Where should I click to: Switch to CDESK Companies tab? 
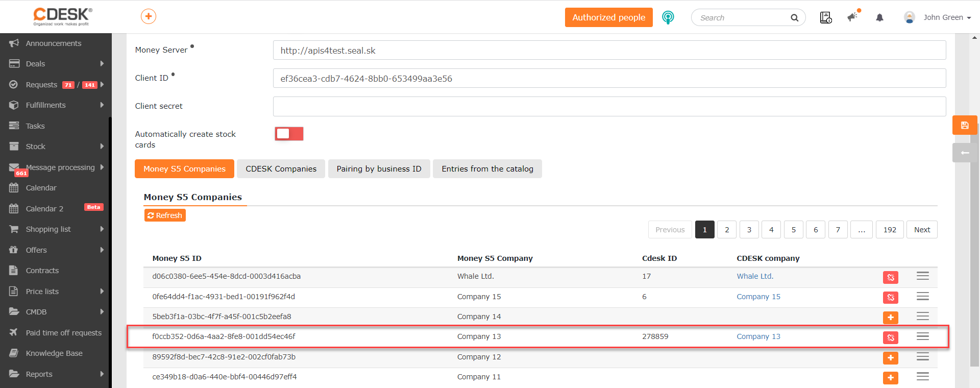coord(281,169)
